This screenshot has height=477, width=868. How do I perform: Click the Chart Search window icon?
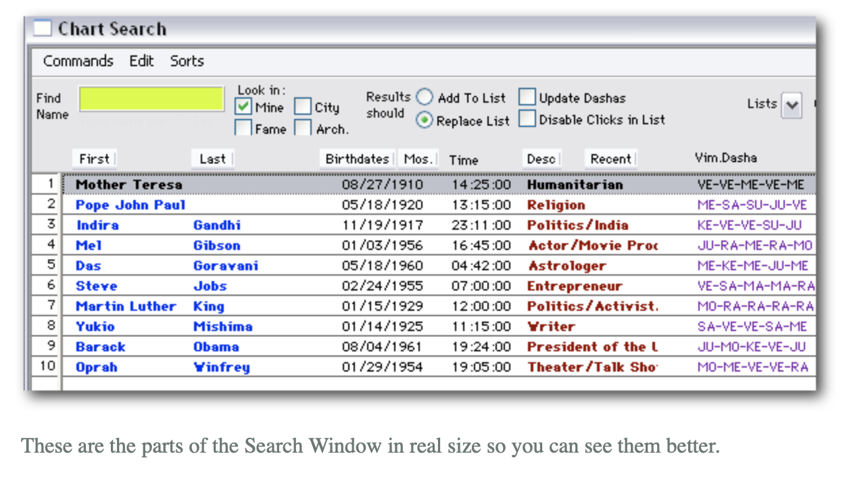43,29
